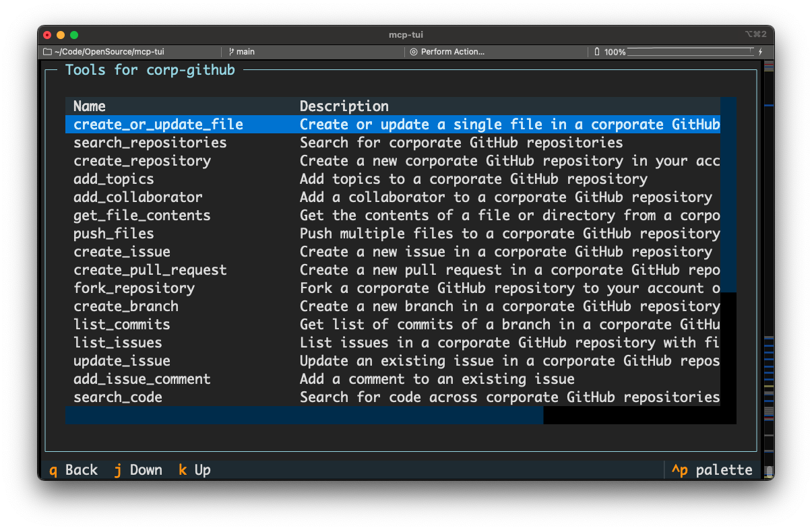
Task: Click the folder icon before the mcp-tui path
Action: tap(47, 51)
